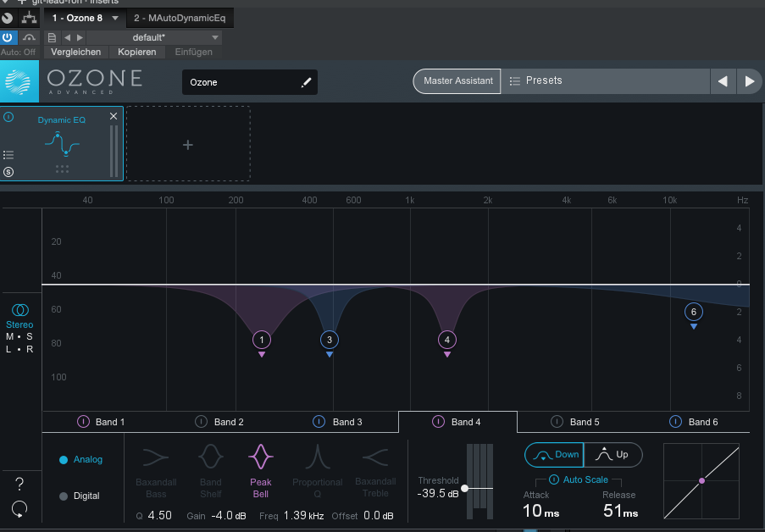
Task: Expand the 1 - Ozone 8 insert dropdown arrow
Action: click(115, 18)
